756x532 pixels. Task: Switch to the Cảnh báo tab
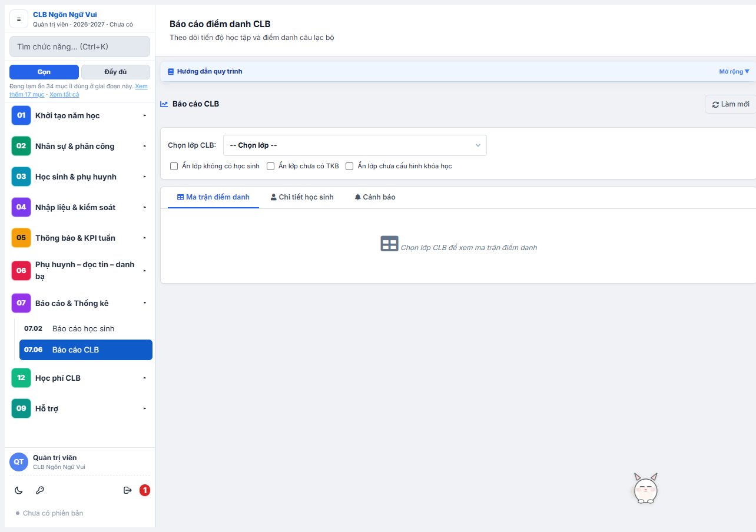[x=375, y=197]
